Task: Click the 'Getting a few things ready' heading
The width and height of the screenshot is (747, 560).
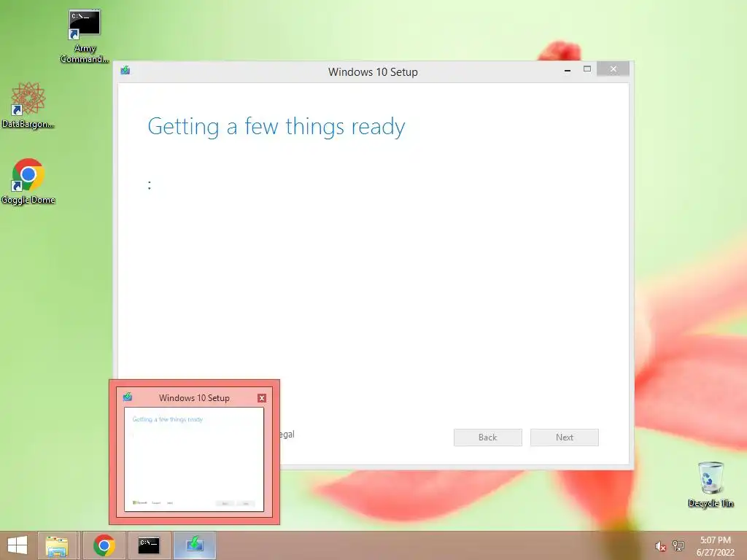Action: (276, 127)
